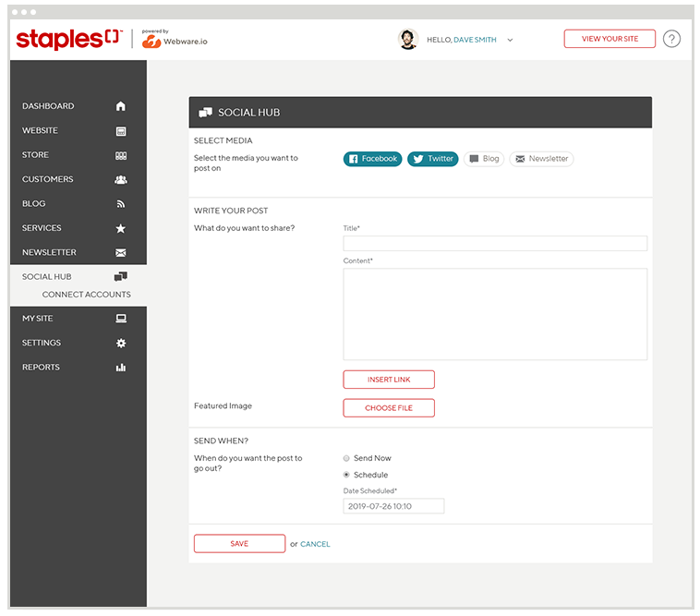This screenshot has width=700, height=616.
Task: Click the Social Hub chat bubbles sidebar icon
Action: 121,277
